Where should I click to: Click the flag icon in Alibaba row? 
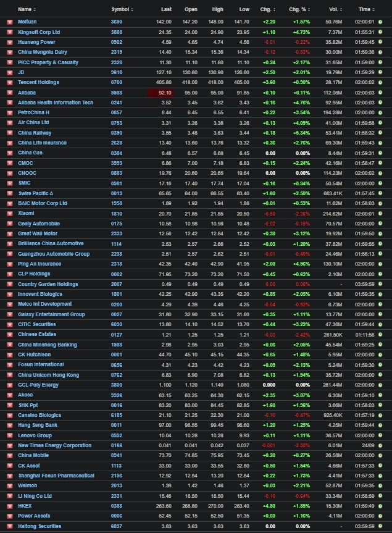coord(10,93)
